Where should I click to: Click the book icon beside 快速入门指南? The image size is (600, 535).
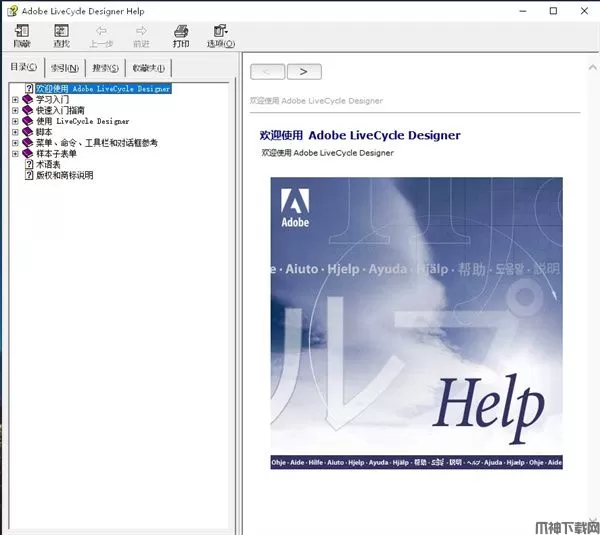click(x=28, y=110)
